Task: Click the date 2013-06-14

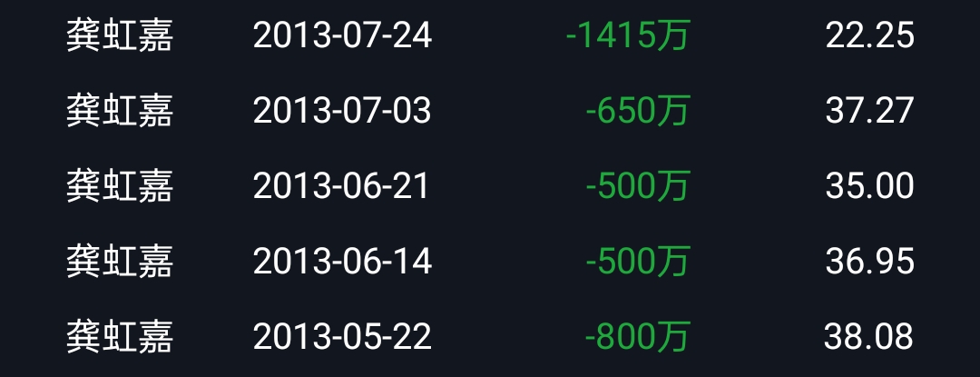Action: 342,261
